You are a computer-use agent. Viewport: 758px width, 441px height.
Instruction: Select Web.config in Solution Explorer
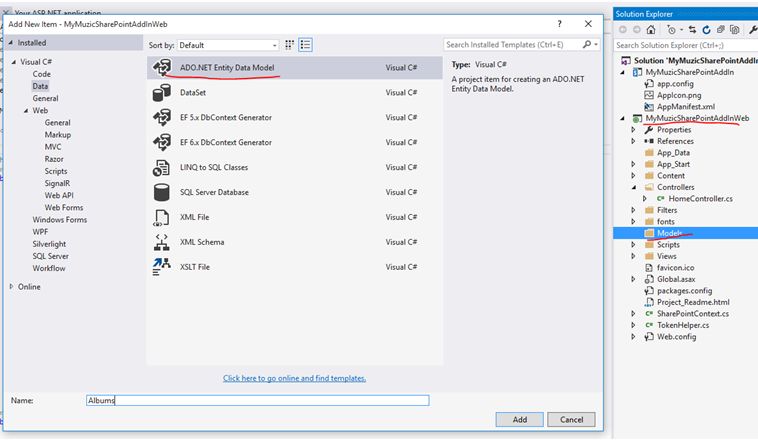[676, 337]
